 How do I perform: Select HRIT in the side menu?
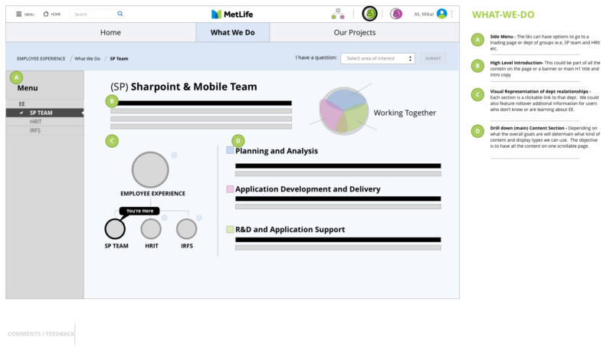[45, 122]
